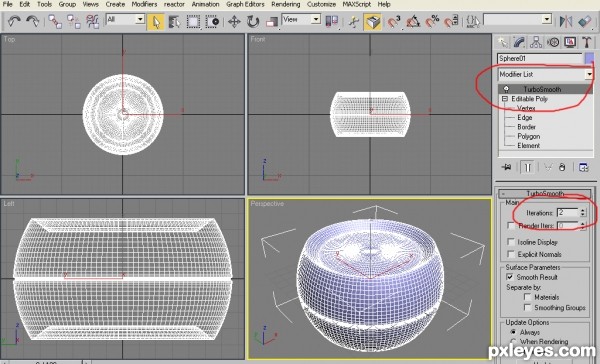Activate the Select and Manipulate tool
The image size is (600, 364).
(x=354, y=22)
